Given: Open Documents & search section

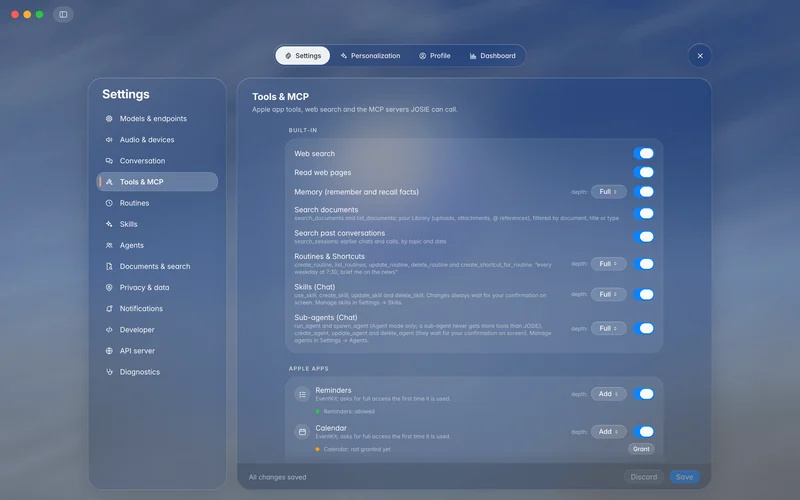Looking at the screenshot, I should pyautogui.click(x=157, y=266).
